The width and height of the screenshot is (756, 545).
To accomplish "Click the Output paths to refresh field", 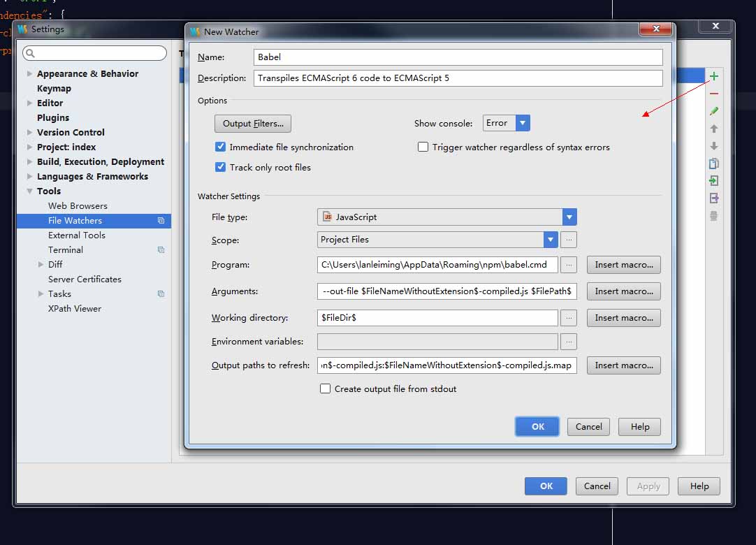I will point(447,365).
